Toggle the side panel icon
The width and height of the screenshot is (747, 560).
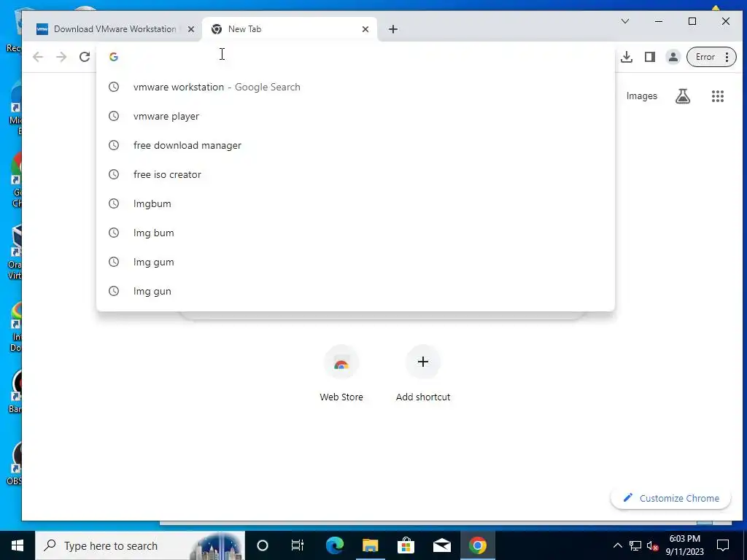(x=650, y=57)
